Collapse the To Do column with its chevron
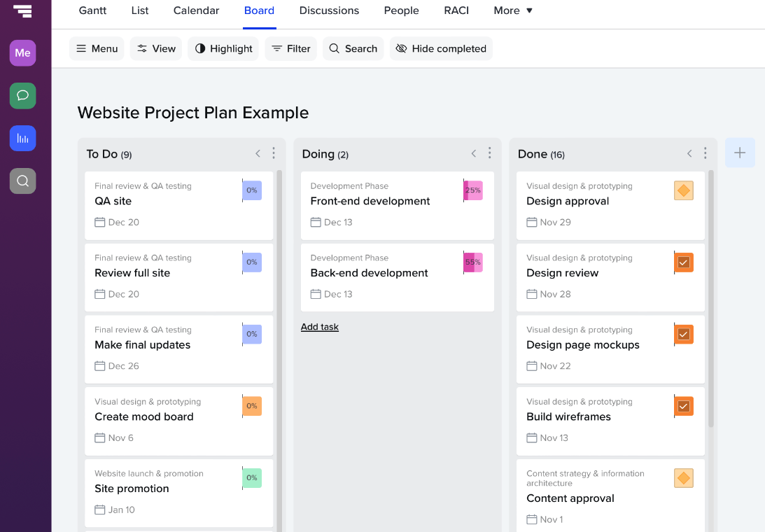 258,153
